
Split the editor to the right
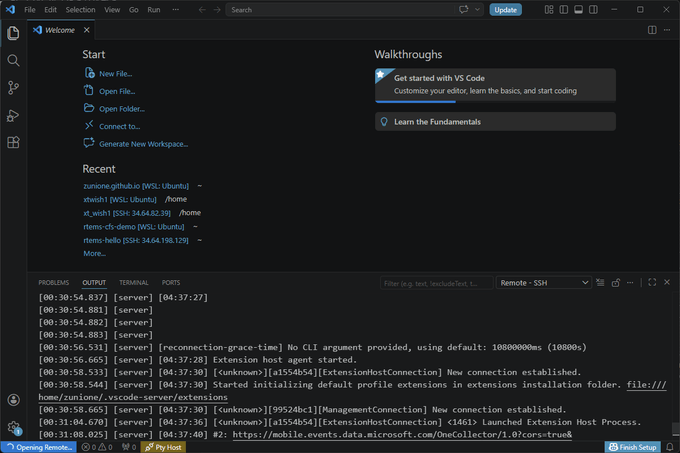click(x=652, y=30)
